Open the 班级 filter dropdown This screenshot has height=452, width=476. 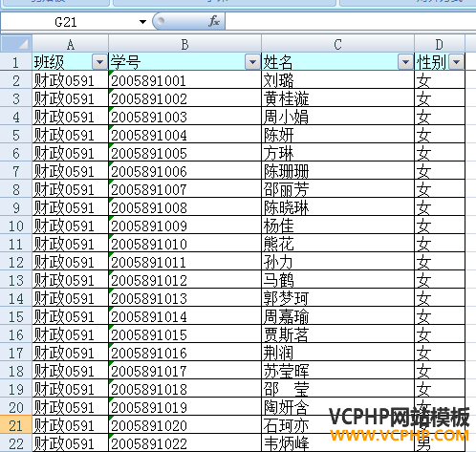point(99,62)
